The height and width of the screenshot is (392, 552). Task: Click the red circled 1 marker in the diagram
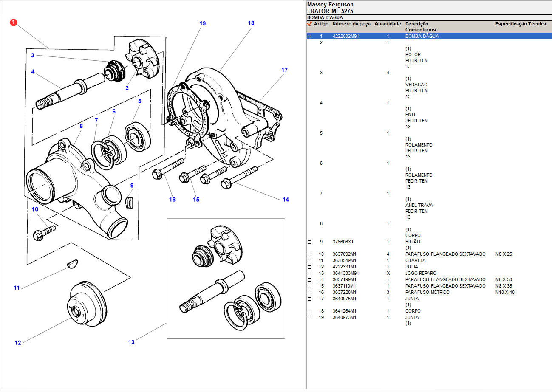tap(14, 23)
